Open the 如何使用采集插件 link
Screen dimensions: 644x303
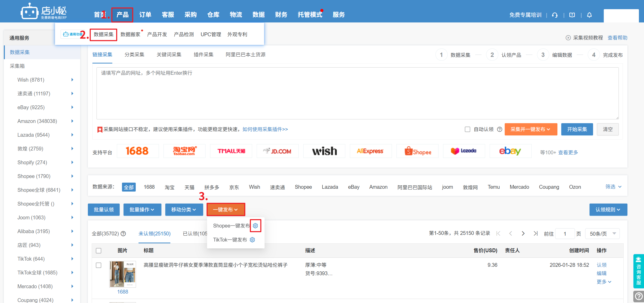(265, 129)
